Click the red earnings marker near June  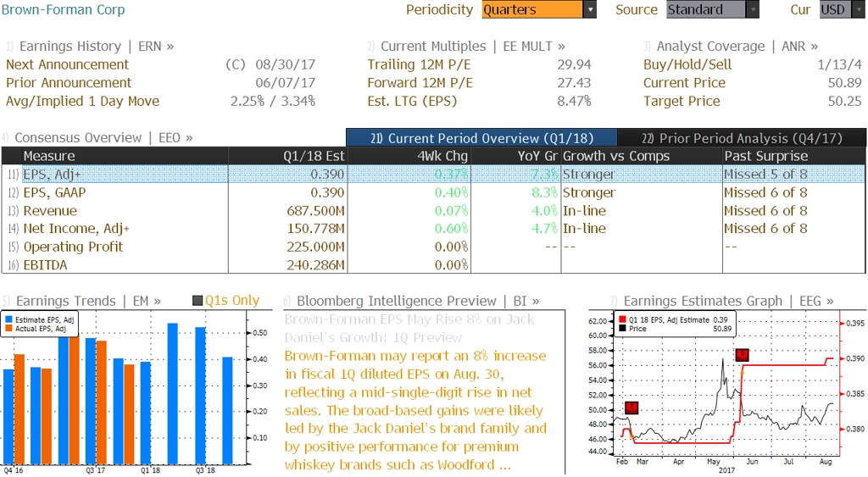(x=742, y=355)
